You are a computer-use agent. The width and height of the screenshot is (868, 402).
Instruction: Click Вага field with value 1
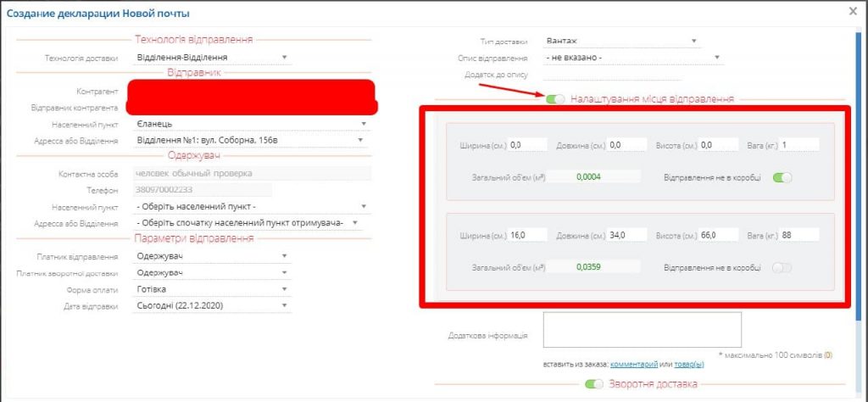[799, 144]
